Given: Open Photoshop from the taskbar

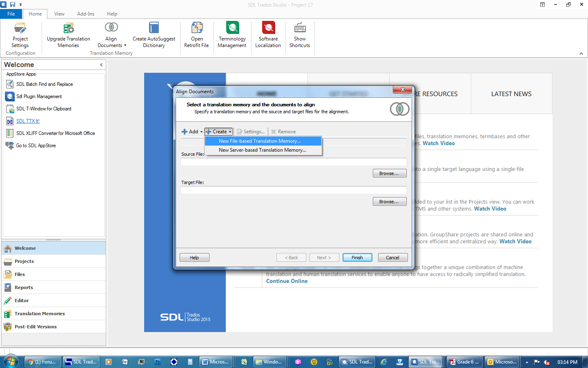Looking at the screenshot, I should click(x=158, y=362).
